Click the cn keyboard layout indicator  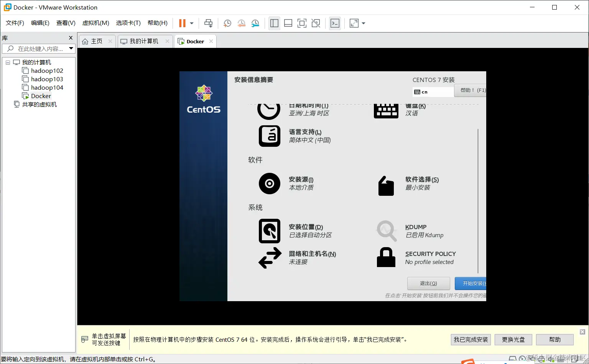(x=433, y=92)
